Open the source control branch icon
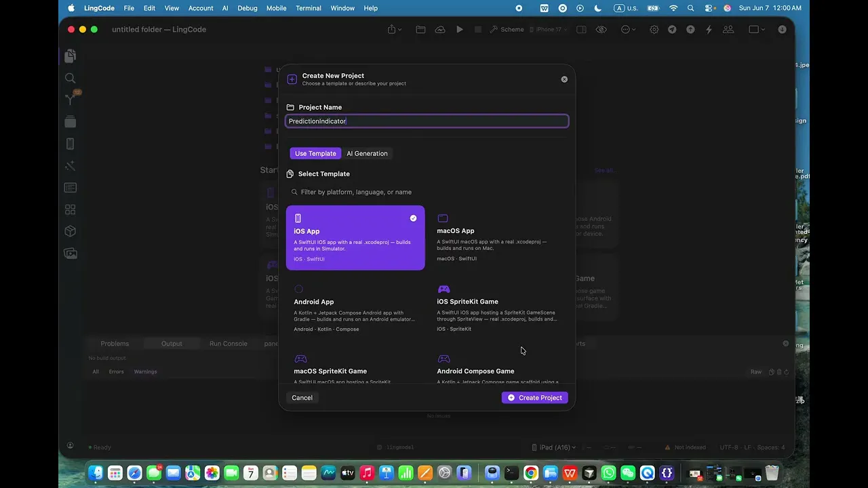Screen dimensions: 868x488 click(x=70, y=100)
